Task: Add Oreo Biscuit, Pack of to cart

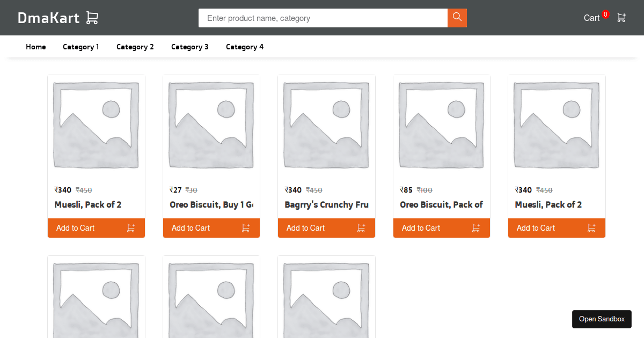Action: [x=442, y=228]
